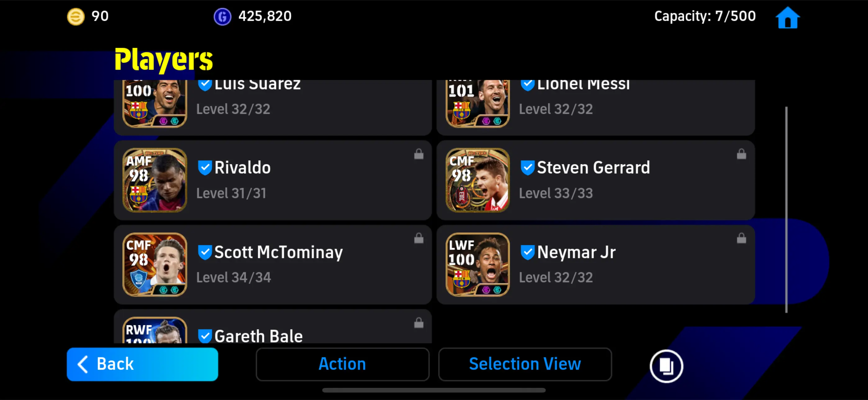Tap the round copy icon beside Selection View

(x=666, y=366)
